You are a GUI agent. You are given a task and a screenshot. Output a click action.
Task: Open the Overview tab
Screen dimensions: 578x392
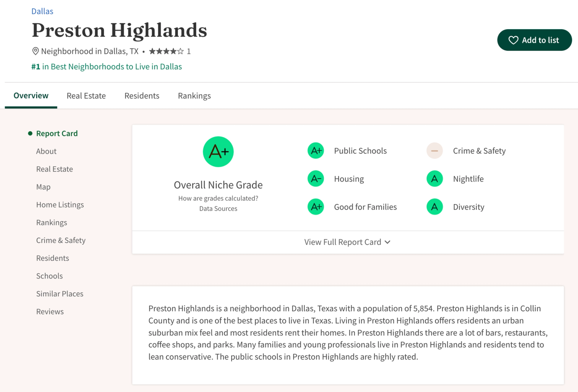pos(31,96)
